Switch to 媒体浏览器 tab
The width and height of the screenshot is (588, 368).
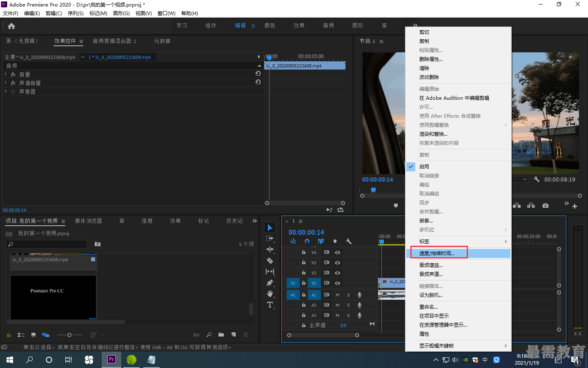click(x=88, y=221)
